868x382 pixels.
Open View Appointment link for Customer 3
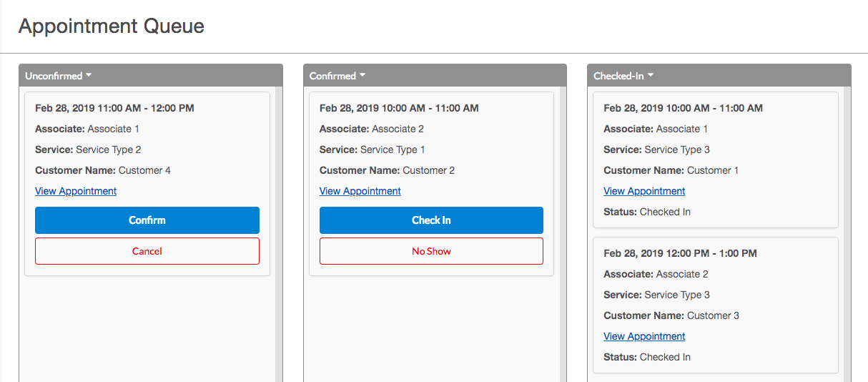point(644,336)
